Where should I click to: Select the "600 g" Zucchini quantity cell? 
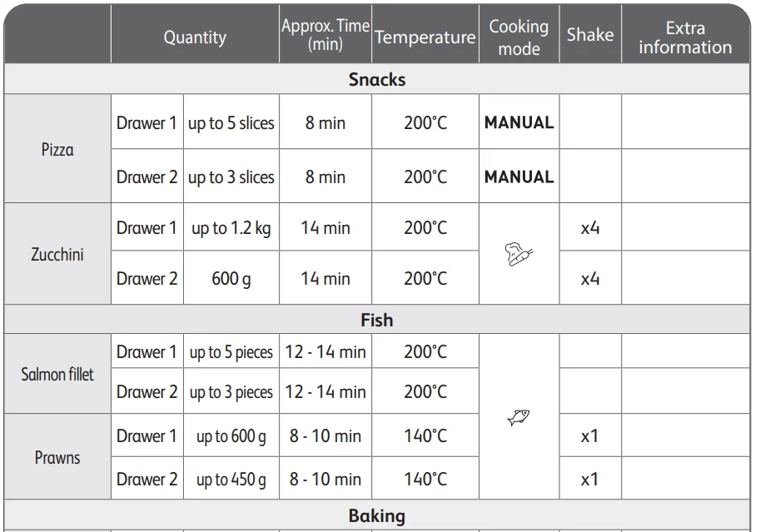231,279
